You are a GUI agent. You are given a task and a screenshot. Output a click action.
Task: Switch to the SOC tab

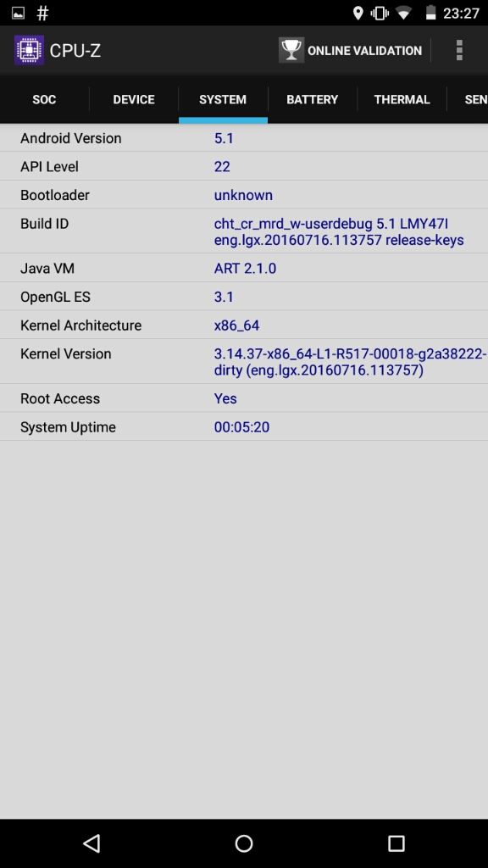coord(44,100)
